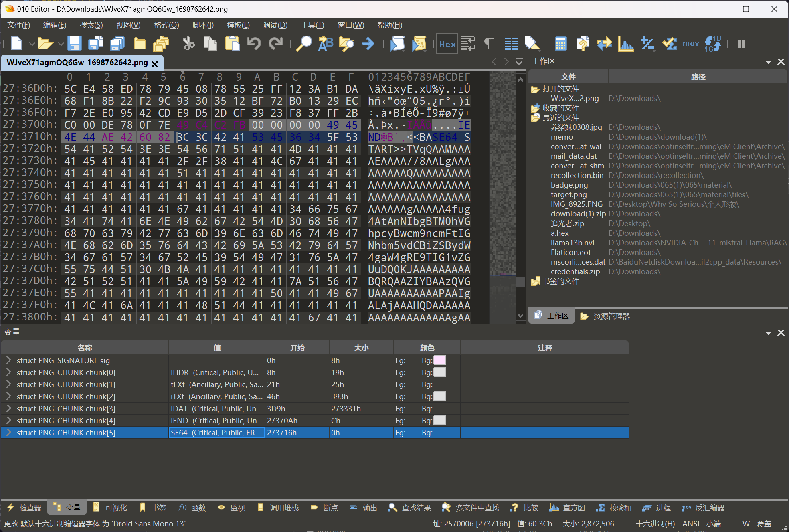Switch to the 检查器 bottom tab
This screenshot has width=789, height=532.
pyautogui.click(x=24, y=508)
